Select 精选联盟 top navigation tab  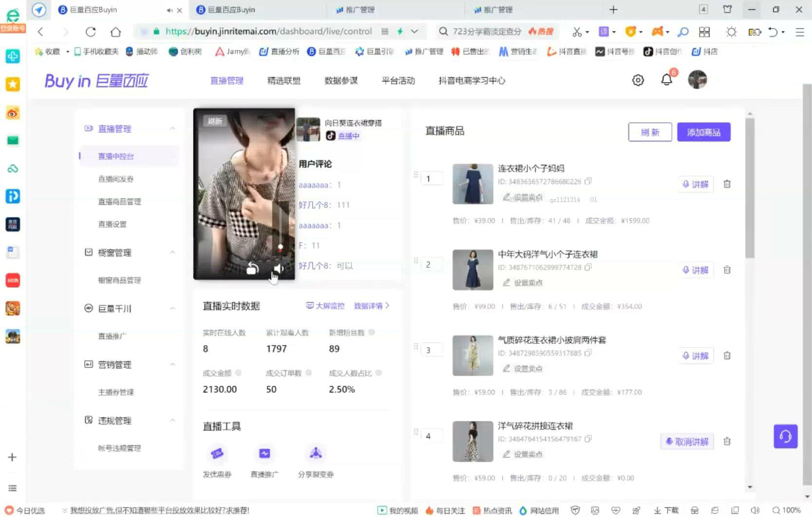[x=284, y=80]
